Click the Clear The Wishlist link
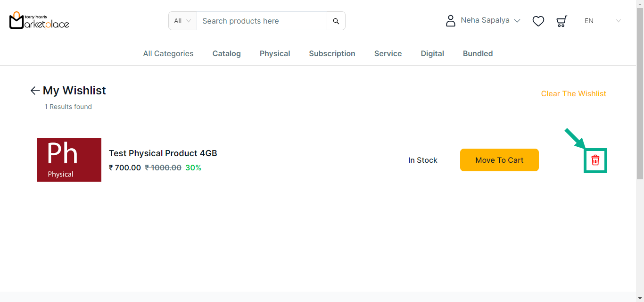644x302 pixels. pyautogui.click(x=573, y=94)
